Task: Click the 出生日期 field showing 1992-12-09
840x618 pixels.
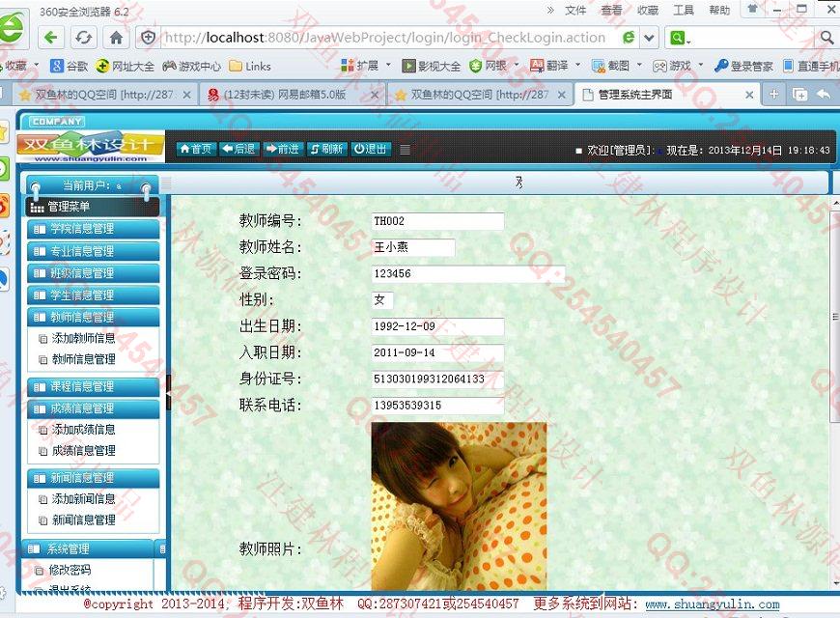Action: [x=437, y=326]
